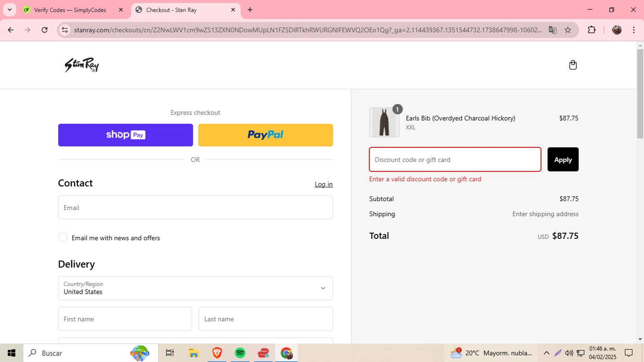
Task: Bookmark this page with star icon
Action: tap(568, 30)
